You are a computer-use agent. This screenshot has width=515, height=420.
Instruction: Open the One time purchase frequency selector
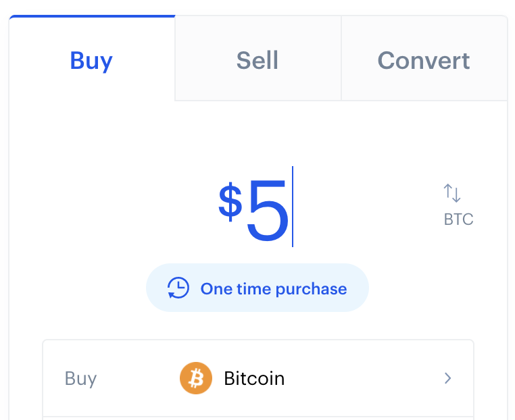pos(257,288)
